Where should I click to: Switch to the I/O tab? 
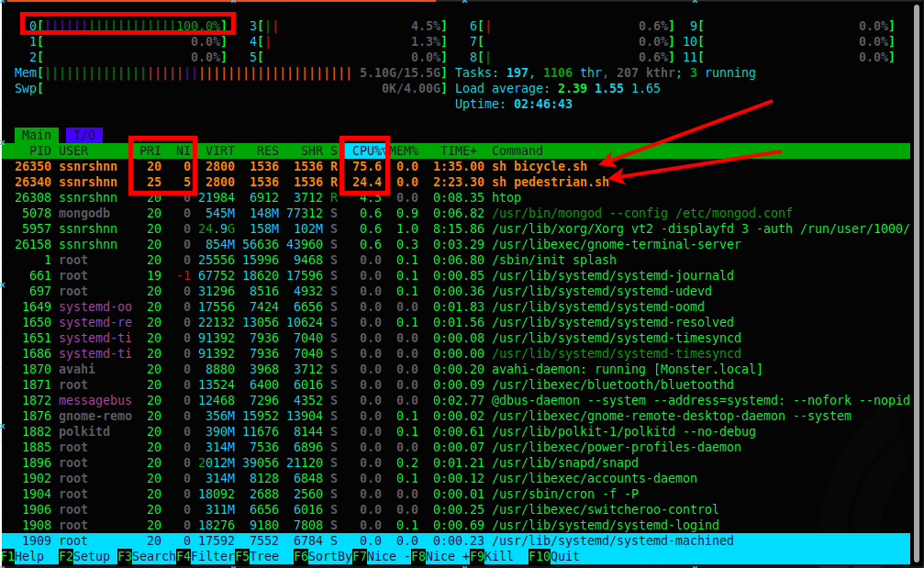pyautogui.click(x=83, y=134)
